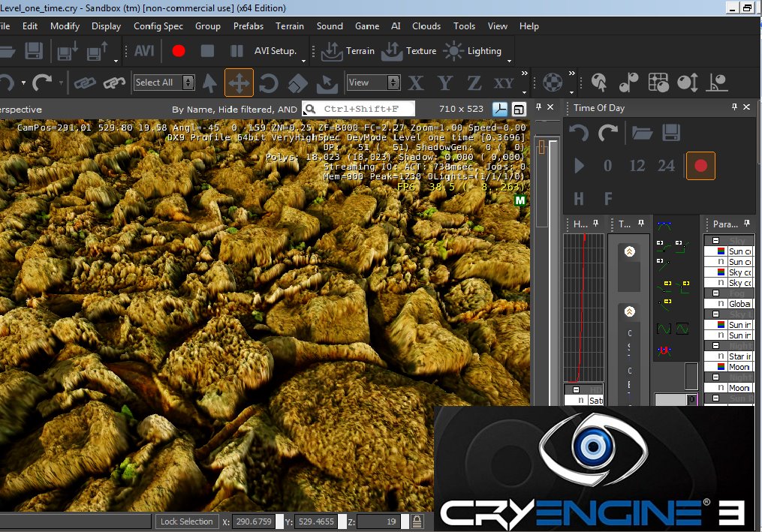The width and height of the screenshot is (762, 532).
Task: Click the Sun color RGB swatch in first row
Action: click(x=721, y=251)
